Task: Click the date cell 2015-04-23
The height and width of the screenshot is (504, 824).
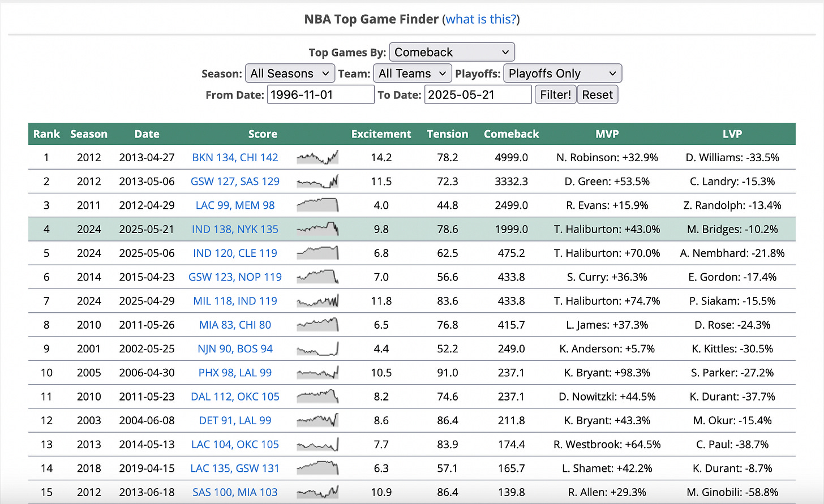Action: (x=147, y=277)
